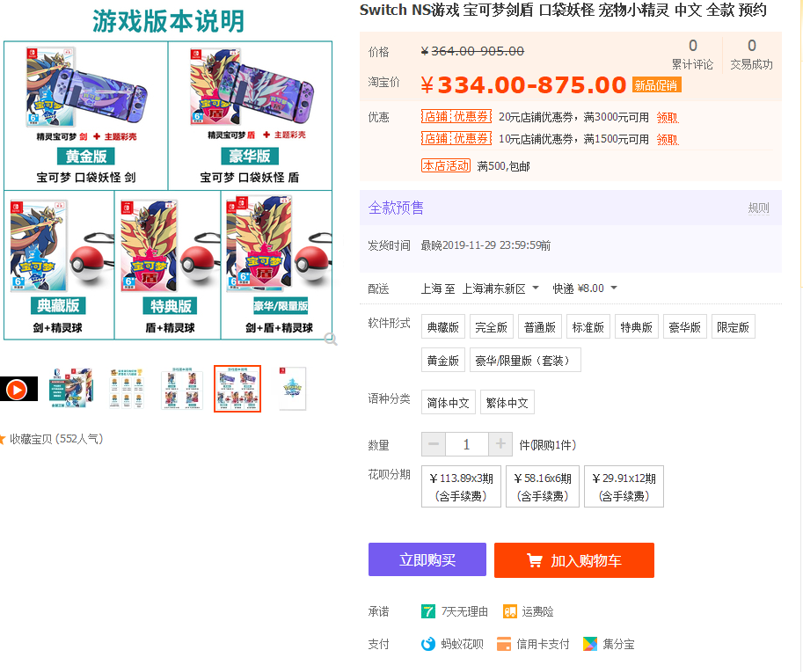The image size is (803, 672).
Task: Click the 店铺优惠券 tag for 满1500元
Action: click(456, 138)
